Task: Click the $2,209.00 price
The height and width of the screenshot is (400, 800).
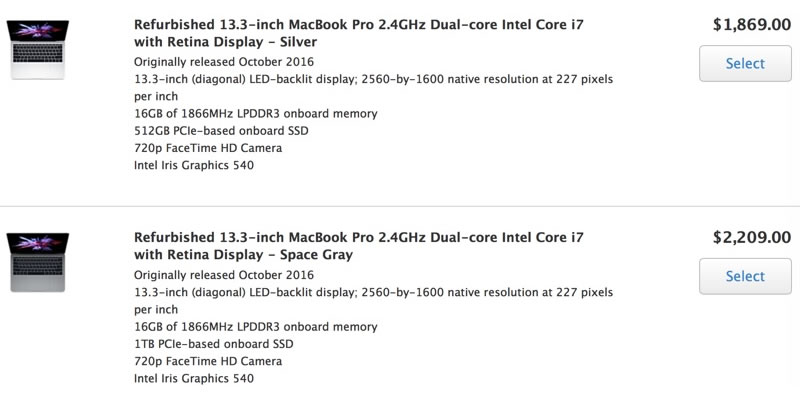Action: [751, 237]
